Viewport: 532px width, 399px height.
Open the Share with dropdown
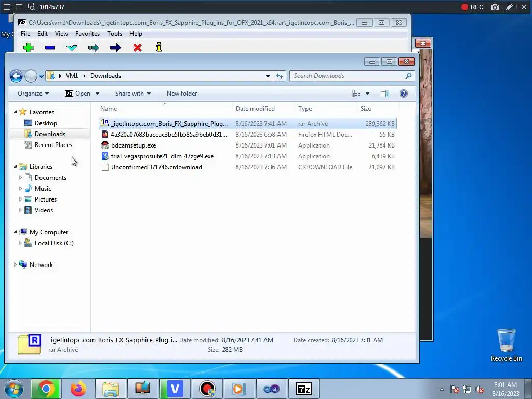tap(132, 94)
